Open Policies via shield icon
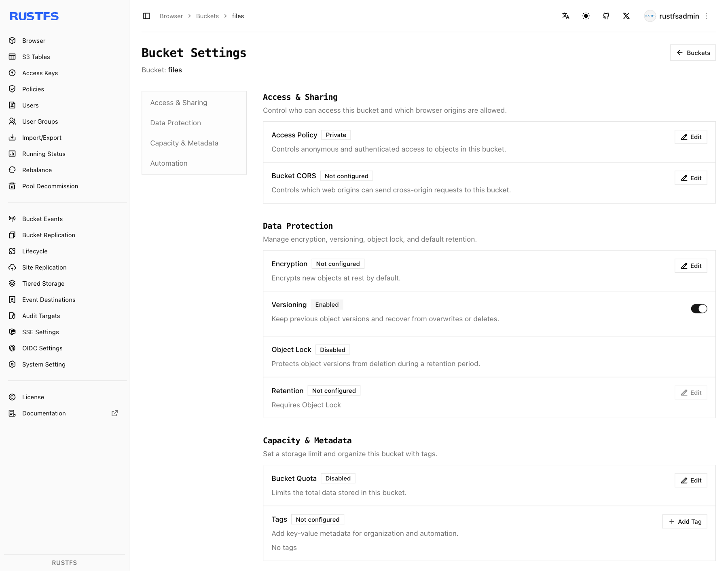 coord(12,89)
